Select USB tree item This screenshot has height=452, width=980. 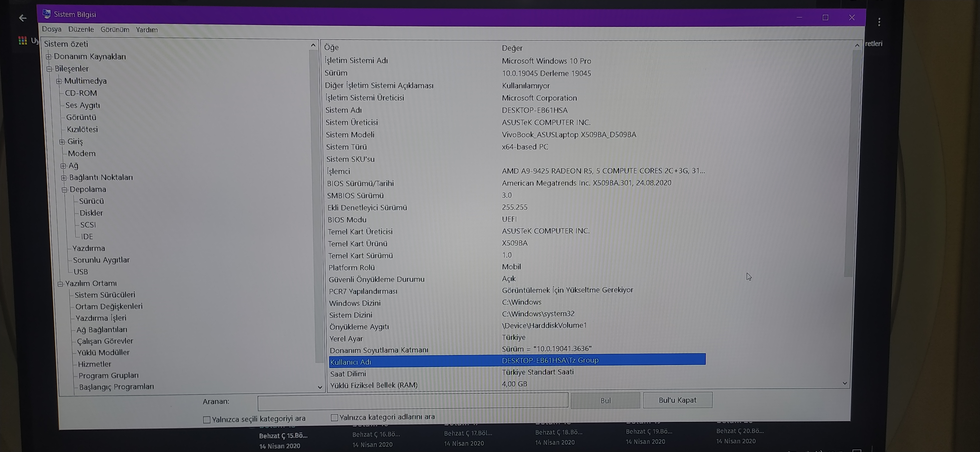click(x=81, y=272)
